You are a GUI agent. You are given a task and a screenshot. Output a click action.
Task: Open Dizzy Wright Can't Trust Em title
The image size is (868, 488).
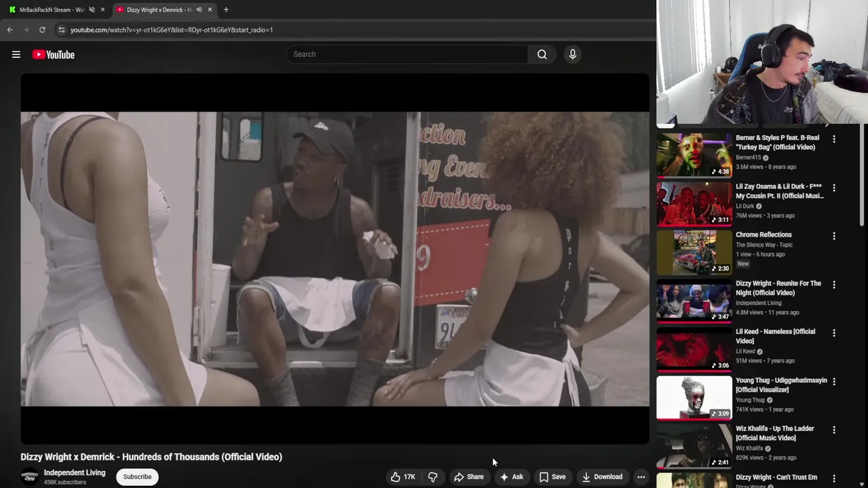pyautogui.click(x=776, y=477)
